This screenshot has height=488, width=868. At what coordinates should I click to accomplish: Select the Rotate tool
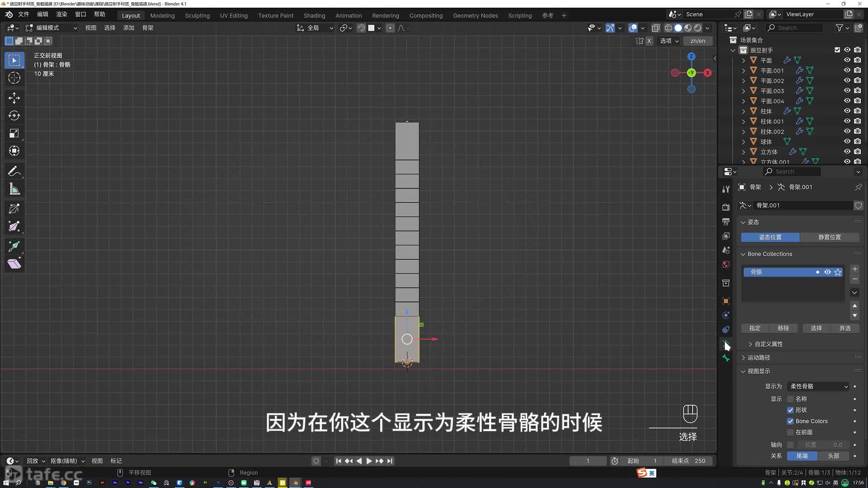[14, 115]
